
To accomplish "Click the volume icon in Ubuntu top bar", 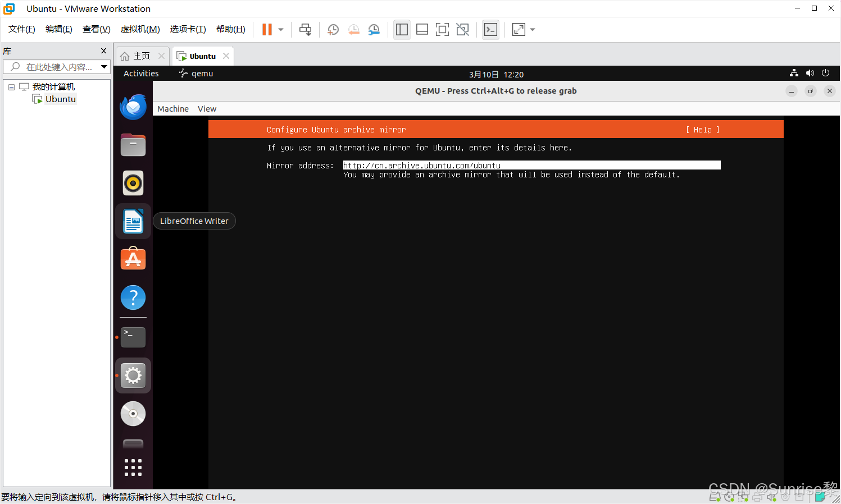I will (x=810, y=74).
